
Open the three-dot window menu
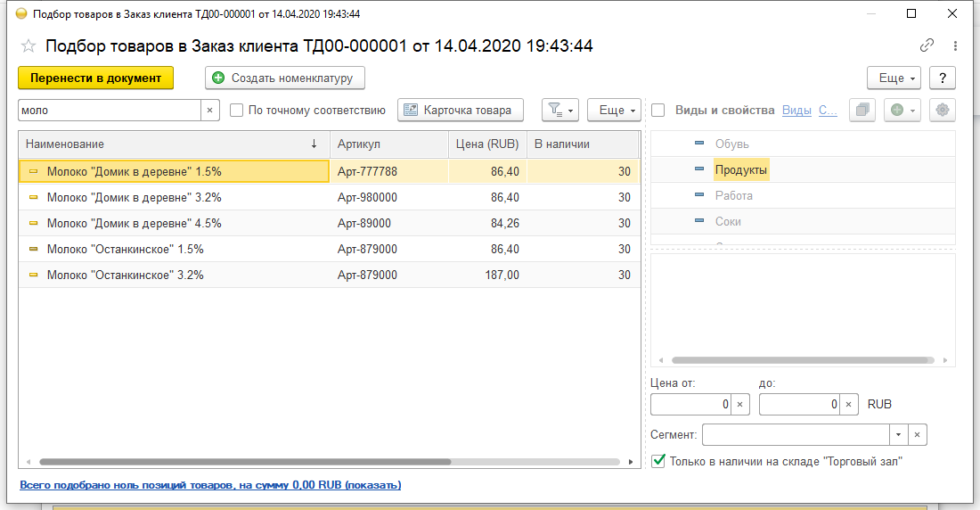(955, 45)
